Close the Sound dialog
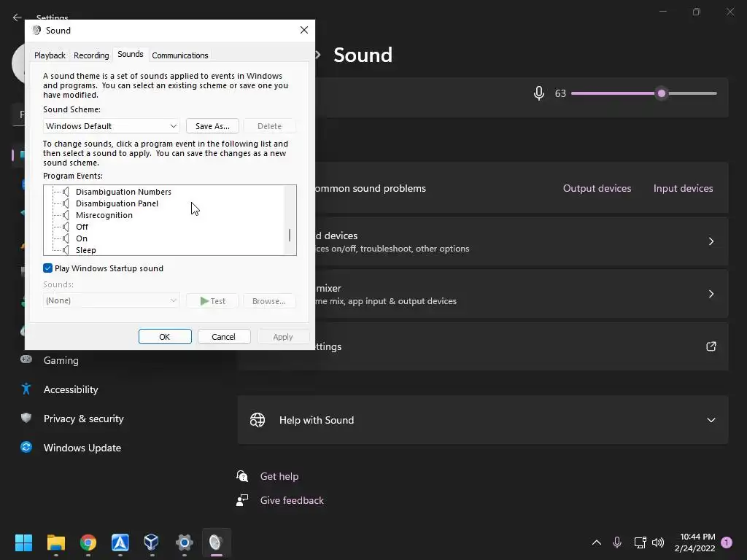Screen dimensions: 747x560 coord(304,30)
